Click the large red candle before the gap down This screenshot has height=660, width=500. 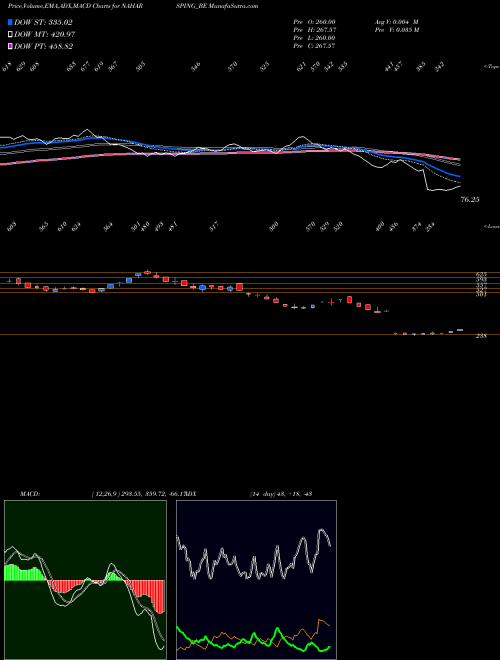[x=239, y=287]
